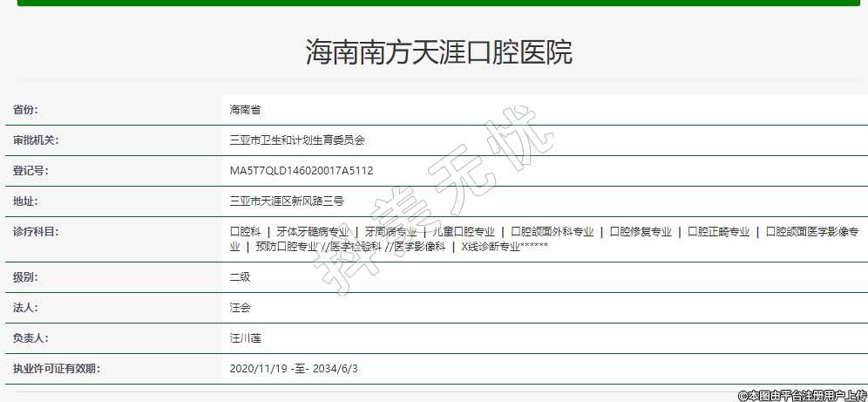Select the 省份 row label
868x402 pixels.
point(25,110)
